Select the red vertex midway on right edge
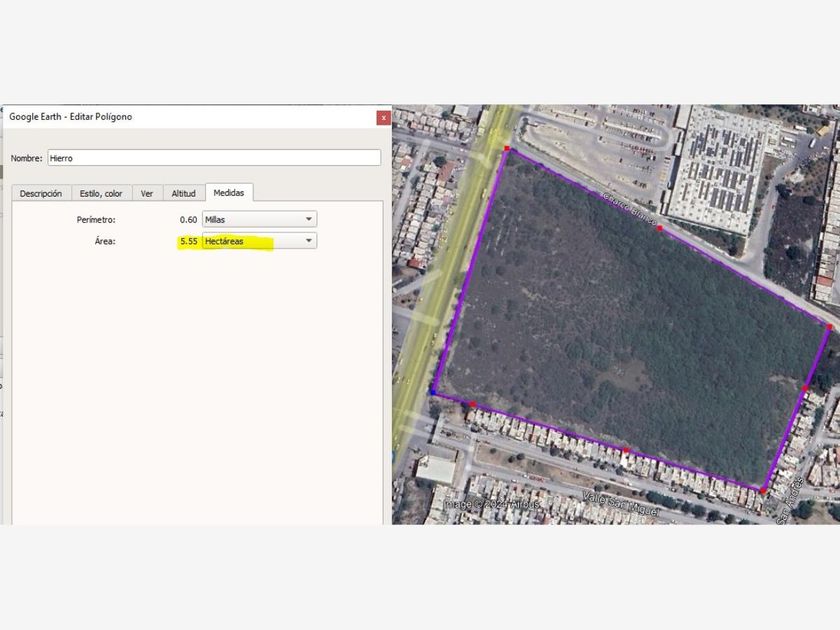This screenshot has height=630, width=840. (805, 389)
